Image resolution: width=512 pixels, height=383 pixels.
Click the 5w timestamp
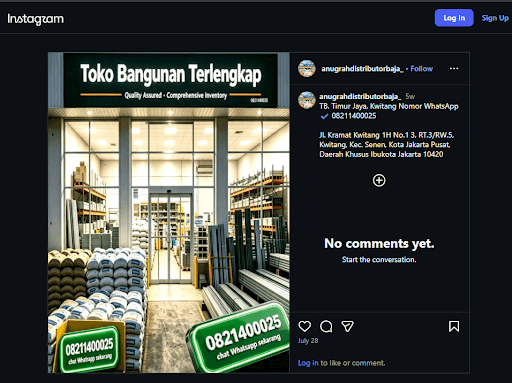(x=410, y=96)
